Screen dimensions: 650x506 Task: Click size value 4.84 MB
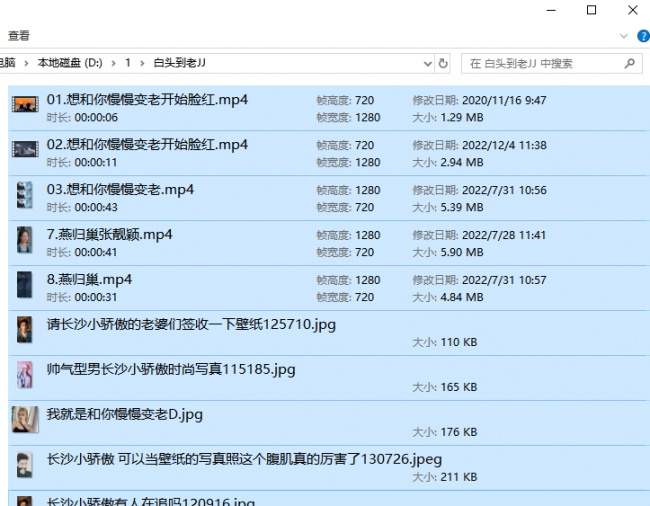coord(462,298)
